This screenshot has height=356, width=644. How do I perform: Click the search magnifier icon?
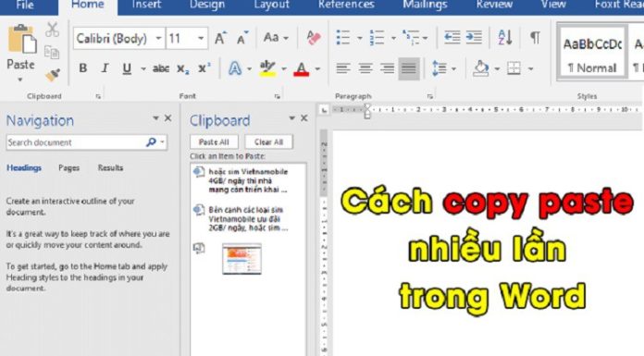coord(151,142)
